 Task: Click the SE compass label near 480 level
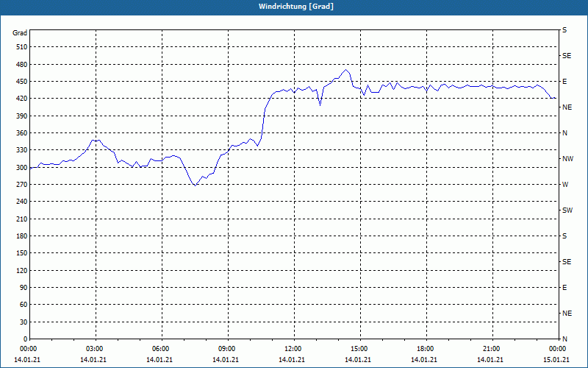click(x=567, y=56)
